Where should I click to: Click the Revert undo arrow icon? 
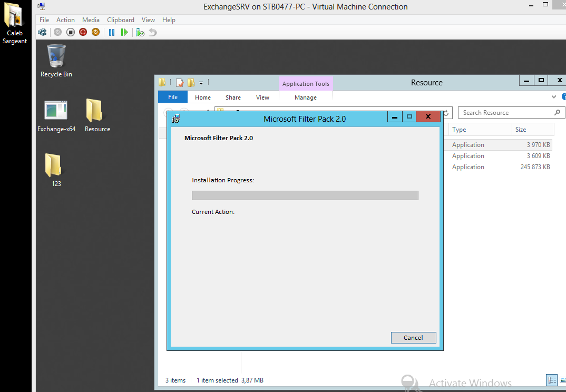pos(153,32)
